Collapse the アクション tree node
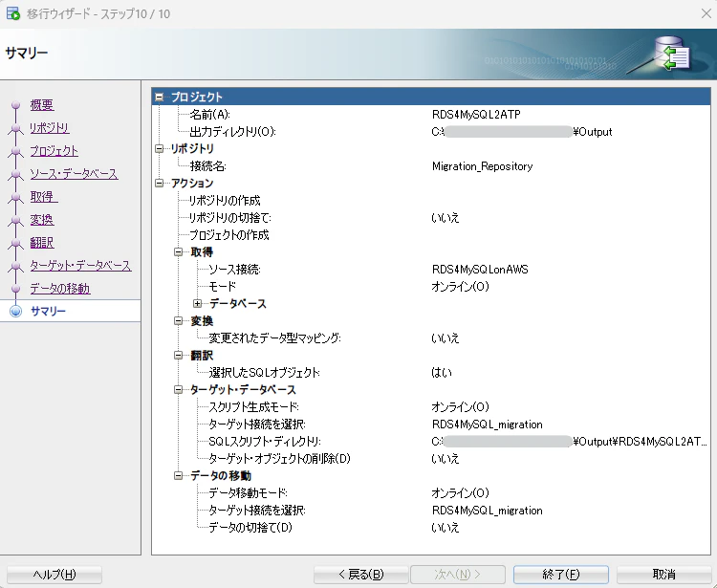This screenshot has width=717, height=588. (159, 183)
